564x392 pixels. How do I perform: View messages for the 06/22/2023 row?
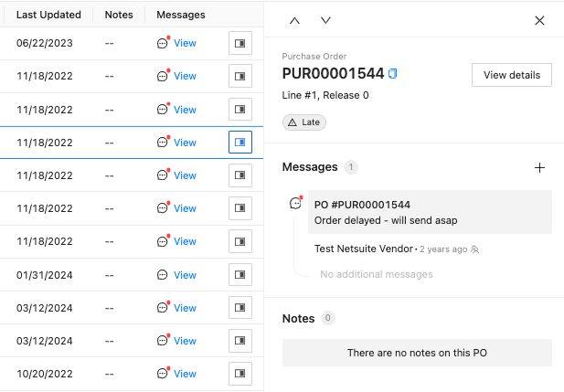[x=185, y=43]
